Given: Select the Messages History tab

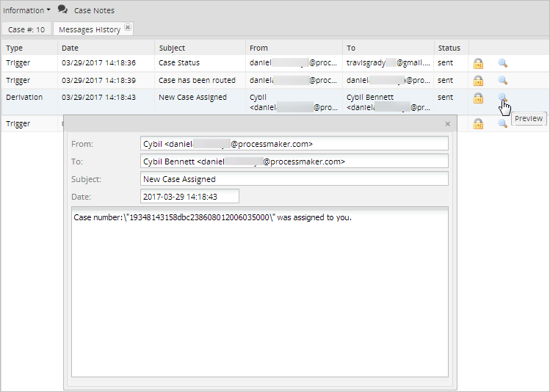Looking at the screenshot, I should pyautogui.click(x=89, y=29).
